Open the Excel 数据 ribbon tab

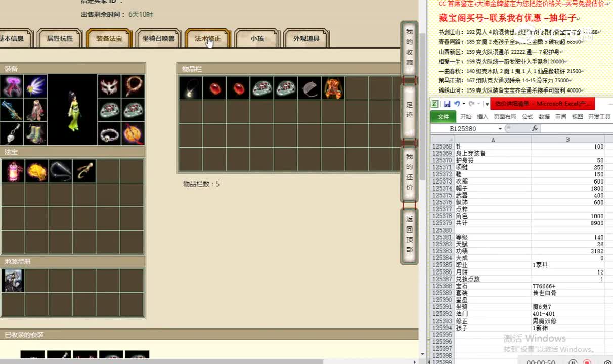point(544,116)
